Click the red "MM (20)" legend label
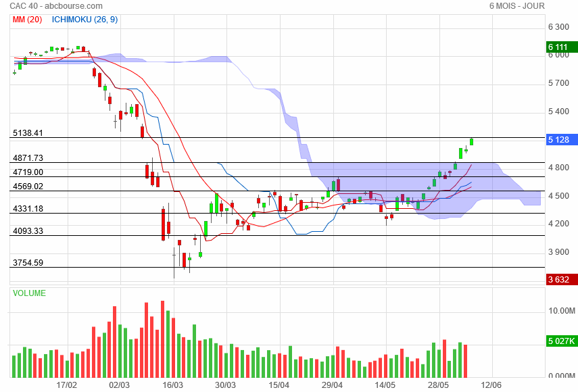 27,20
